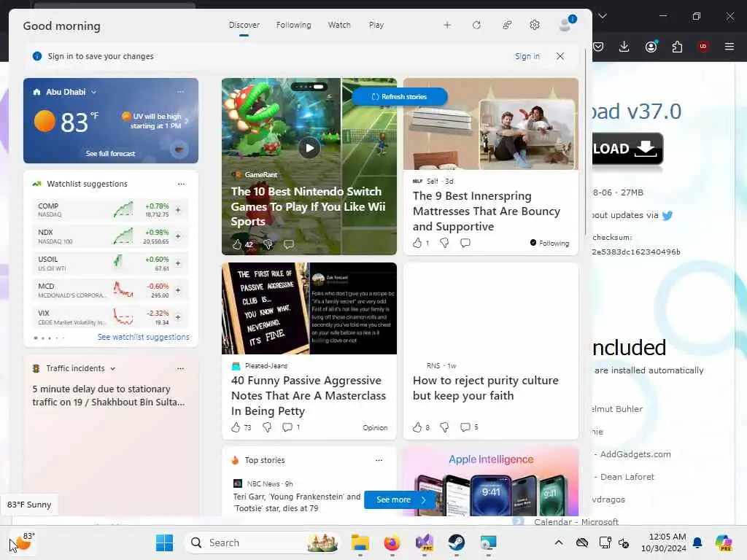747x560 pixels.
Task: Open the taskbar clock and date
Action: [x=664, y=542]
